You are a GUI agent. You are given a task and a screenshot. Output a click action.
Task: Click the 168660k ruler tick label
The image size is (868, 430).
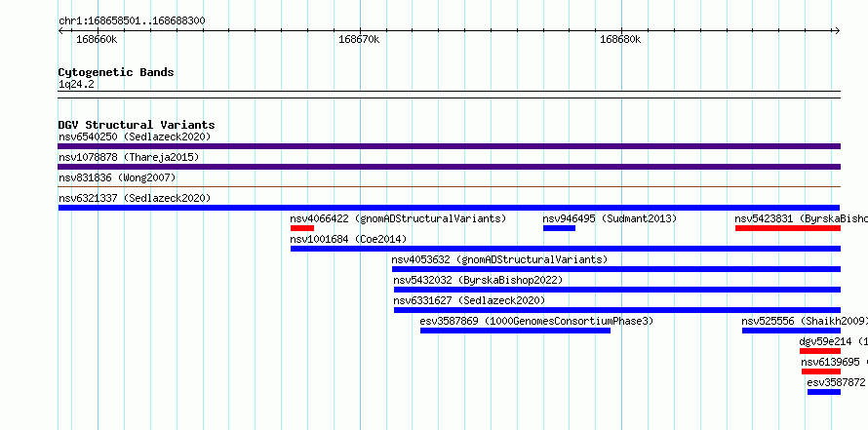pos(97,39)
